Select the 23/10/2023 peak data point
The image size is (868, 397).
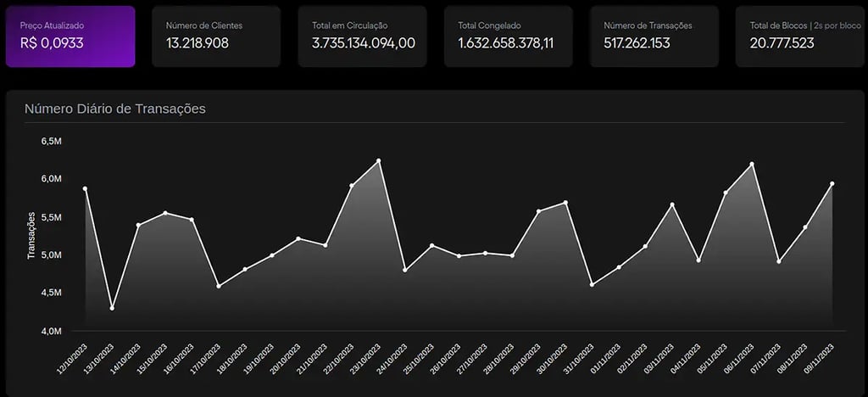click(379, 160)
